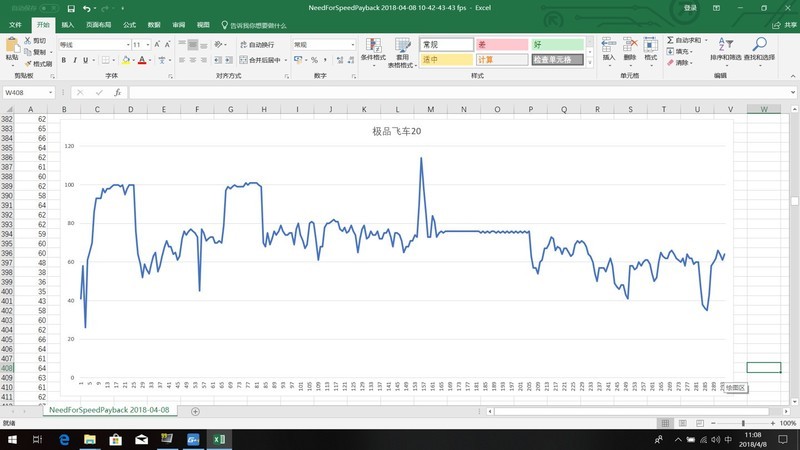The width and height of the screenshot is (800, 450).
Task: Open the Name Box dropdown next to W408
Action: (x=51, y=92)
